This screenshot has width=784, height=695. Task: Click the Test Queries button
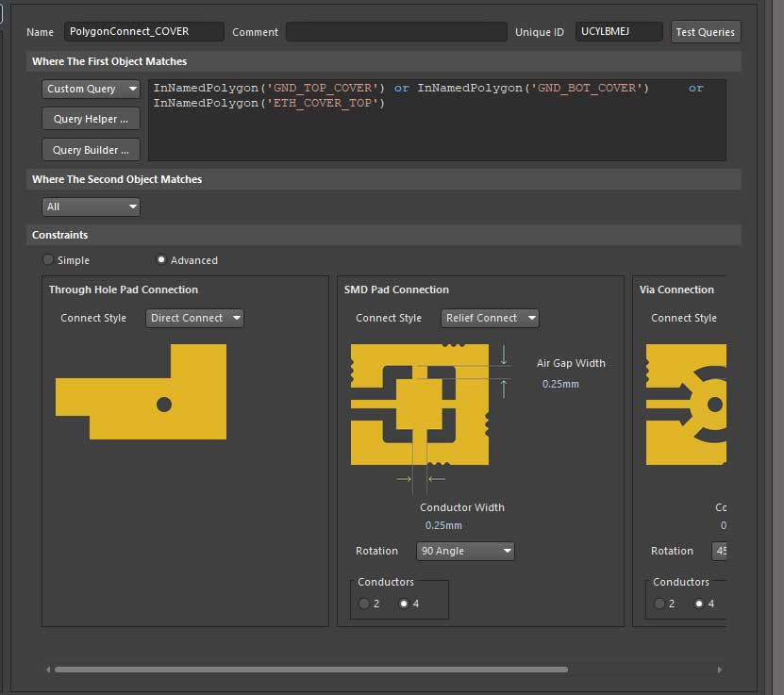(705, 31)
